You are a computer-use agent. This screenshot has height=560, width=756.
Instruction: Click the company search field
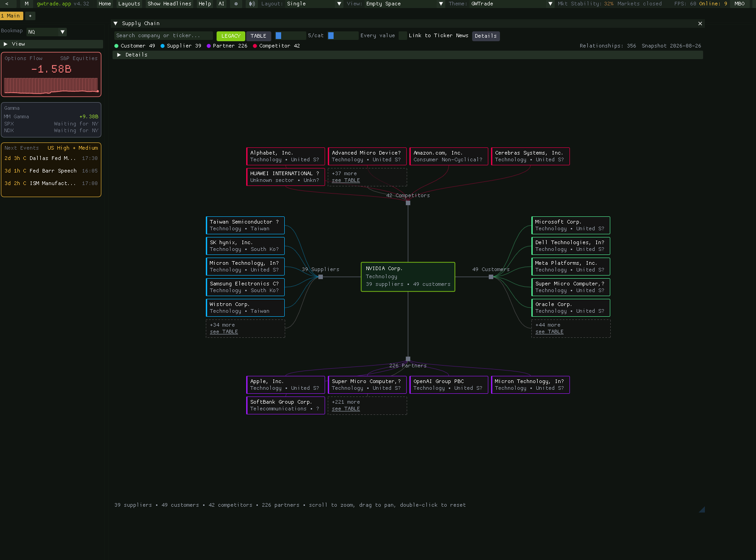click(164, 36)
